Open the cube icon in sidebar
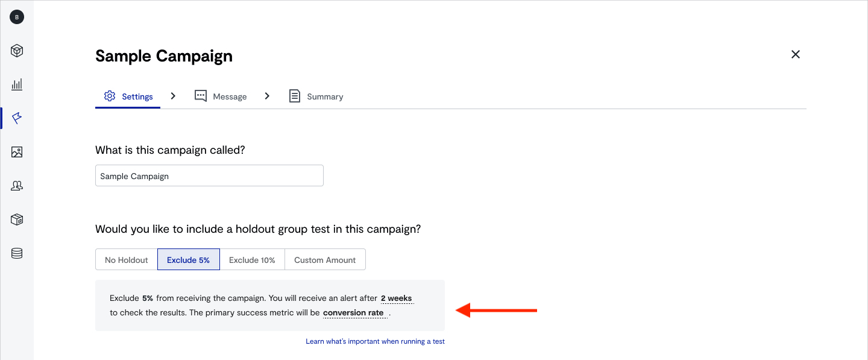 [17, 51]
